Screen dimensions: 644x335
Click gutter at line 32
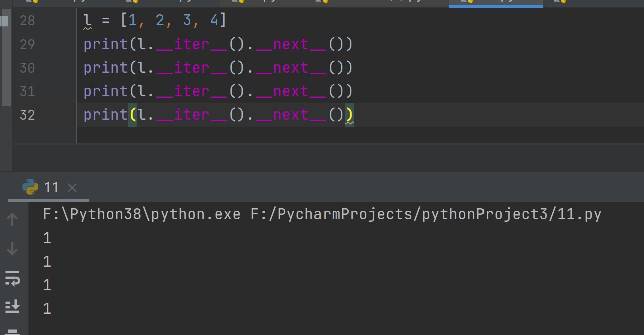pyautogui.click(x=27, y=115)
